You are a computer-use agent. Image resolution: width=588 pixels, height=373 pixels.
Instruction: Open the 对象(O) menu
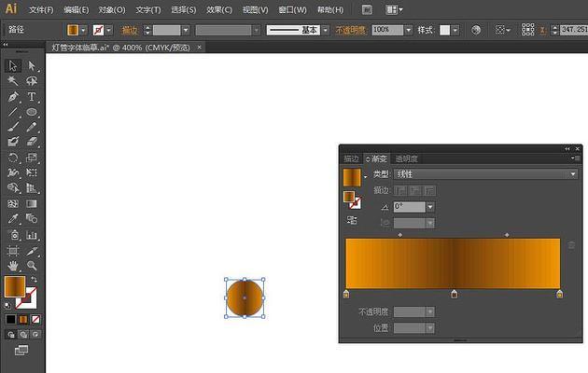click(112, 9)
